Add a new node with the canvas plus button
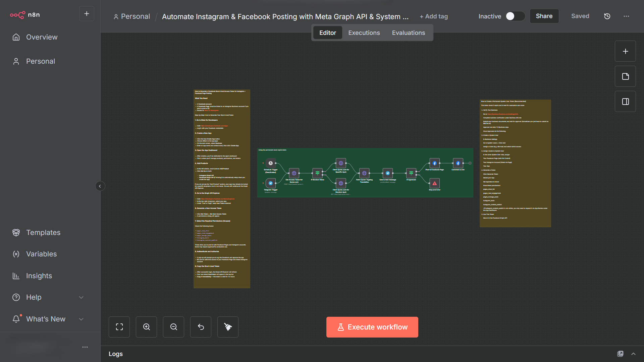This screenshot has height=362, width=644. pos(625,51)
